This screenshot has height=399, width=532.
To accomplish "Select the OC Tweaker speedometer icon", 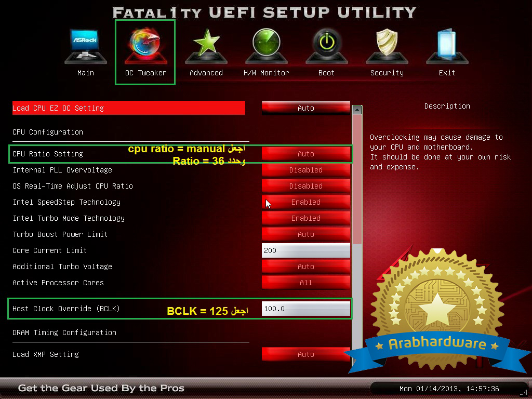I will (x=145, y=46).
